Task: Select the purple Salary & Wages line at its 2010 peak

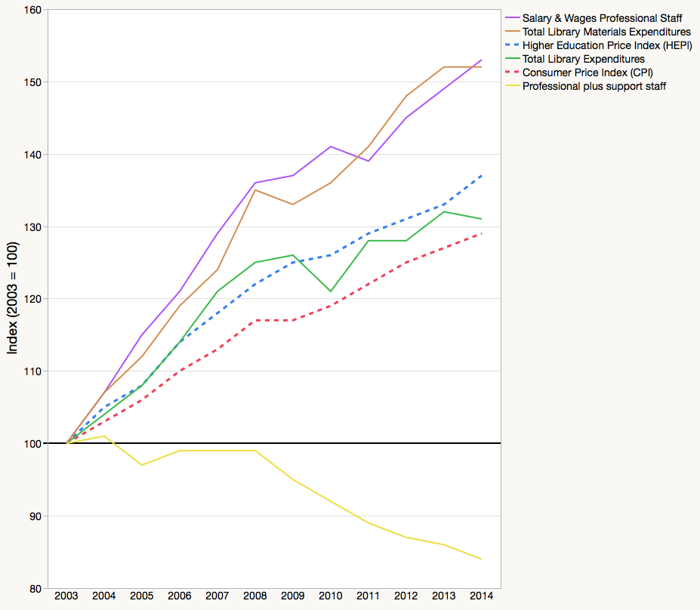Action: point(330,146)
